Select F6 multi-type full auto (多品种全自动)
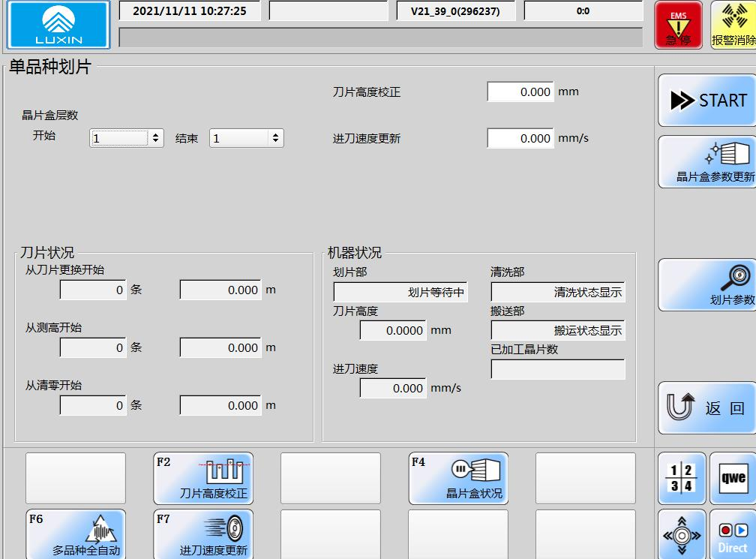 76,534
